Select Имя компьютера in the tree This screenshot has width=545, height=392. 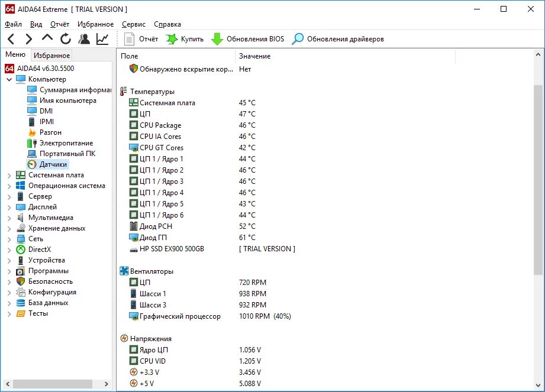(68, 101)
